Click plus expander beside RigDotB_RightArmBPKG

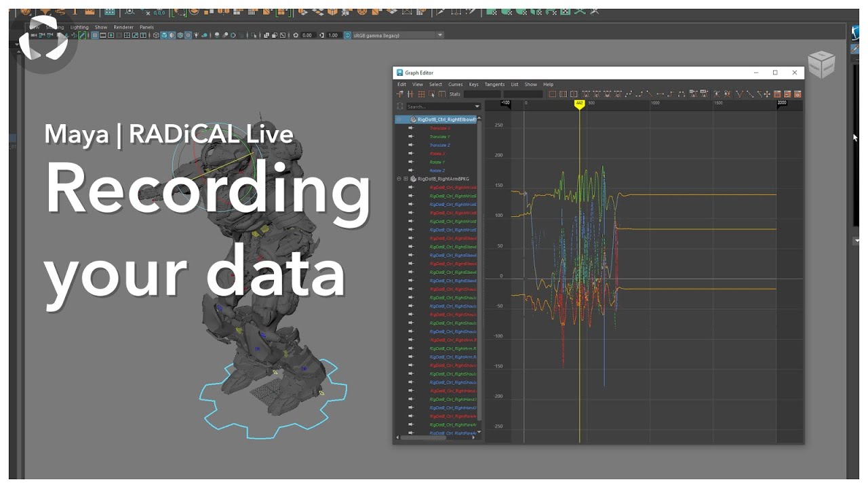406,179
